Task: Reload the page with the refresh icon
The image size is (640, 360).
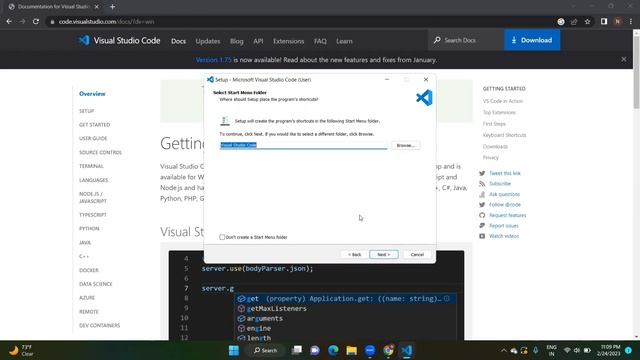Action: click(36, 21)
